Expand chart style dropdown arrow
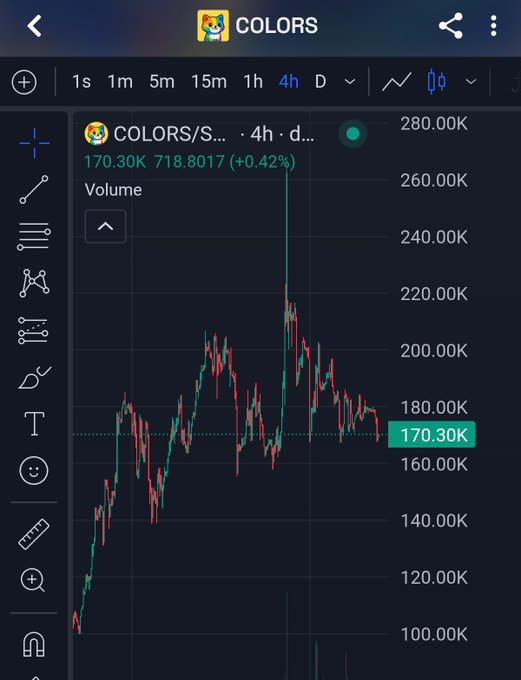This screenshot has height=680, width=521. tap(471, 82)
